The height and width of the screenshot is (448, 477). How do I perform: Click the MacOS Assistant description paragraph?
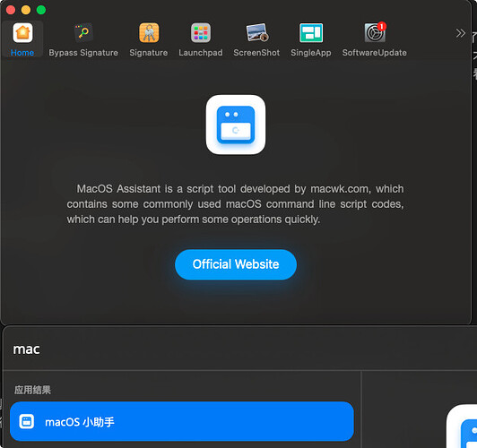[236, 204]
